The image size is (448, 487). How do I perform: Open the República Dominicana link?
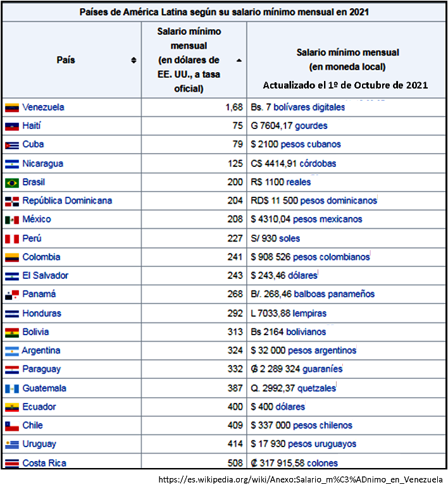coord(67,200)
